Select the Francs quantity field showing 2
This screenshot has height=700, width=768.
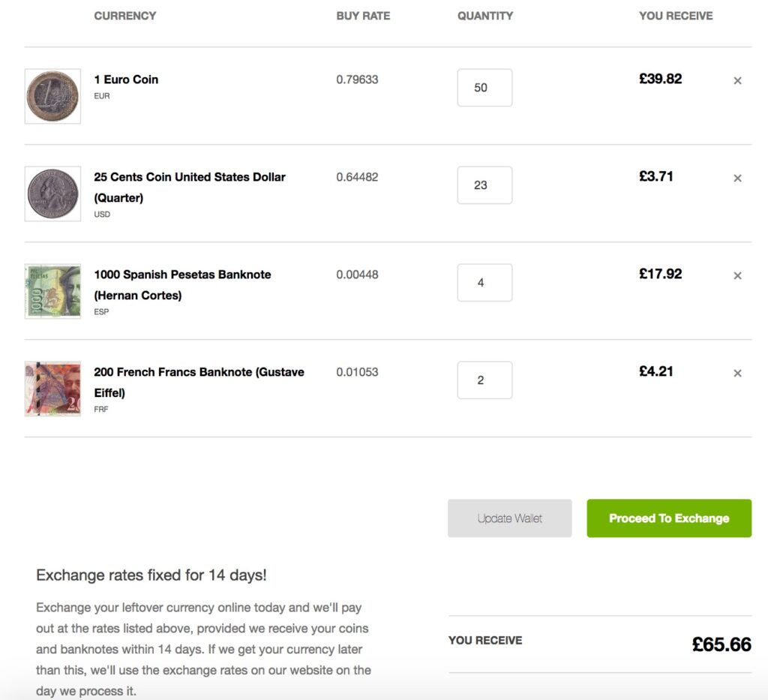(484, 380)
